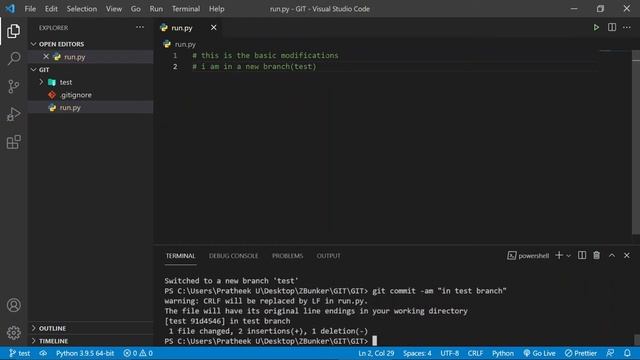Open the Help menu
This screenshot has width=640, height=360.
pyautogui.click(x=216, y=9)
